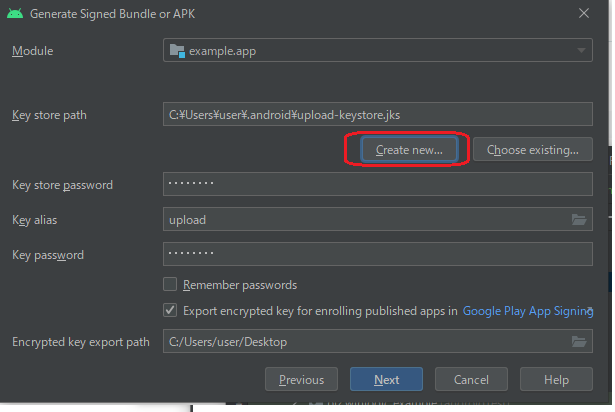Click the Choose existing... button

click(532, 149)
